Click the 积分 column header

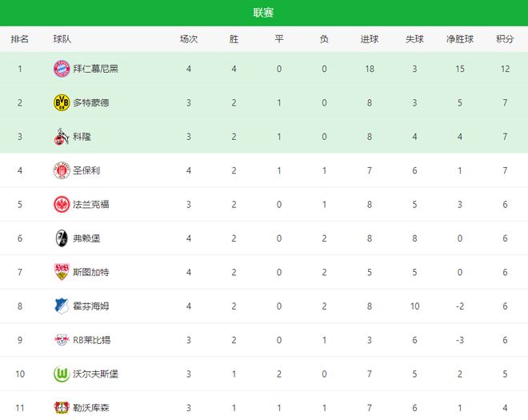505,39
